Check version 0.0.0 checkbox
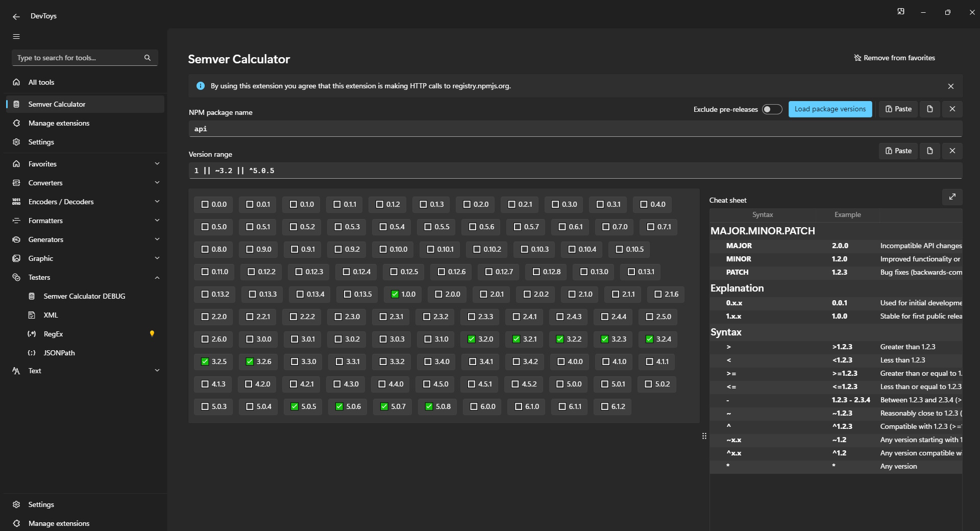The width and height of the screenshot is (980, 531). [x=205, y=204]
